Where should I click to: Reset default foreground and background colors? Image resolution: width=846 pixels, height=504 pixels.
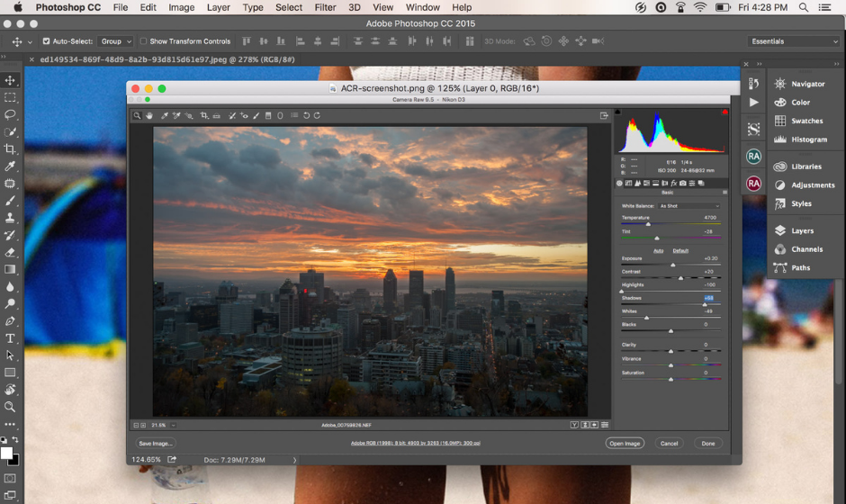(4, 440)
